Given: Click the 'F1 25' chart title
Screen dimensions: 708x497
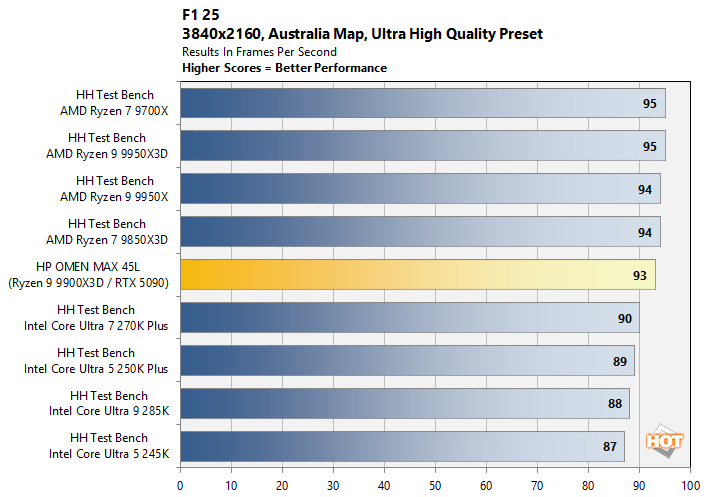Looking at the screenshot, I should (x=200, y=15).
